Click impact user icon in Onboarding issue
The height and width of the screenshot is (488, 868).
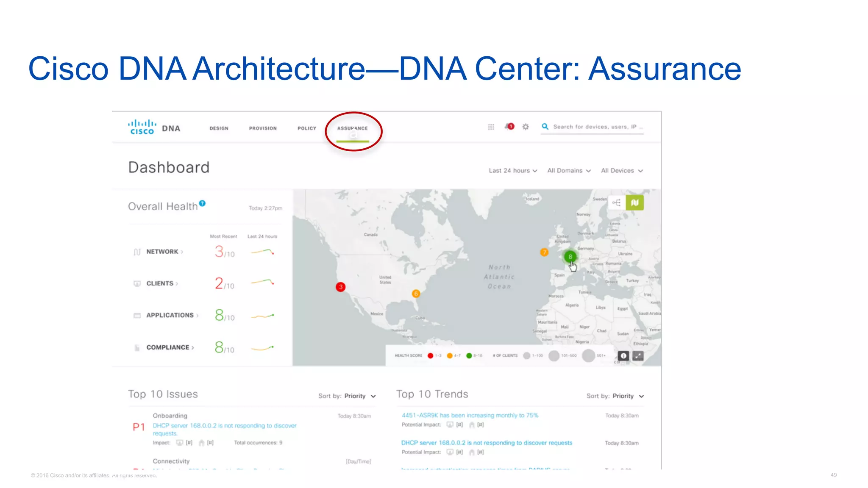tap(202, 443)
